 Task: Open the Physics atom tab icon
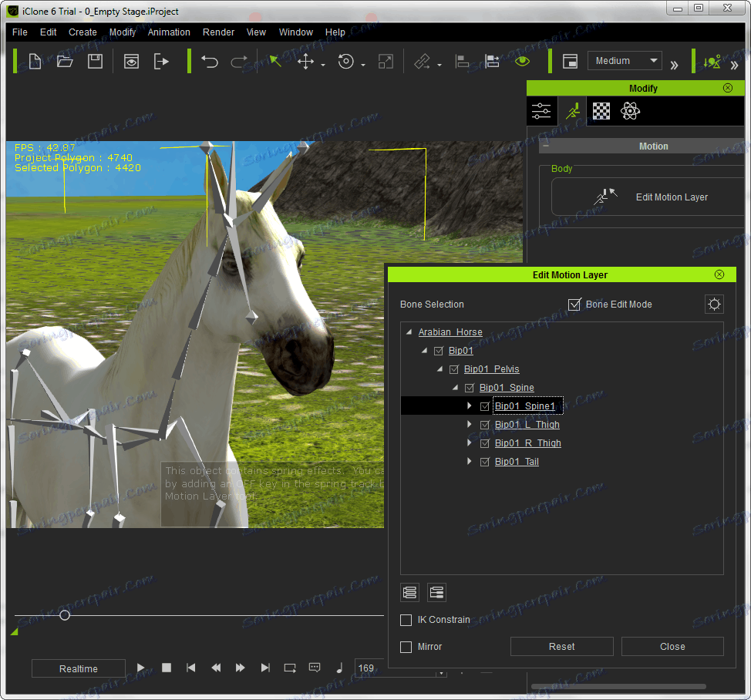click(630, 111)
